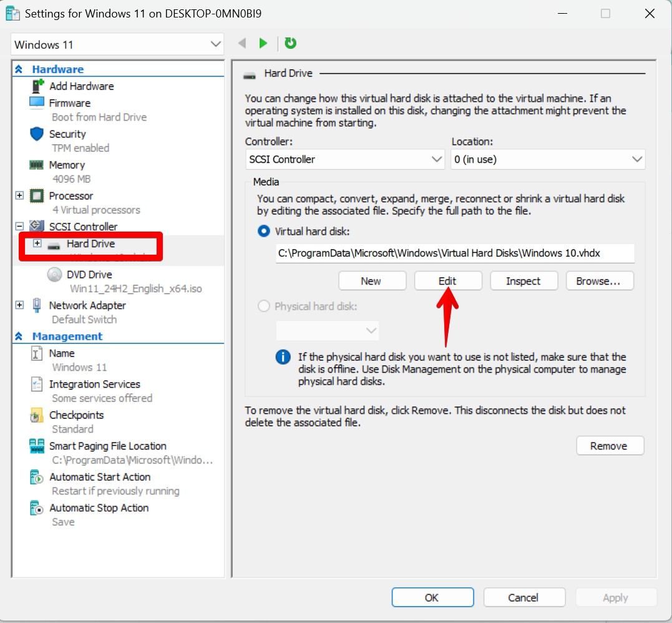Screen dimensions: 672x623
Task: Open the SCSI Controller dropdown
Action: coord(344,160)
